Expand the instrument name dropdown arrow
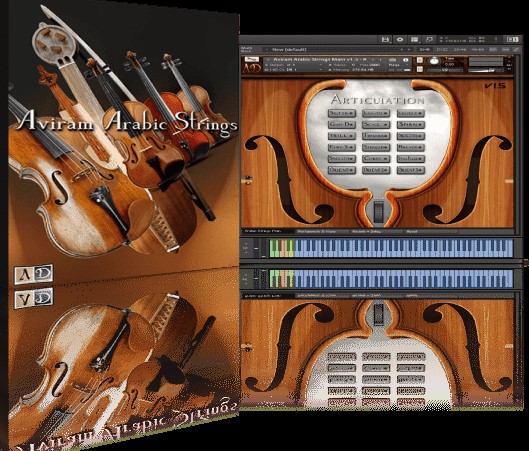 [268, 60]
